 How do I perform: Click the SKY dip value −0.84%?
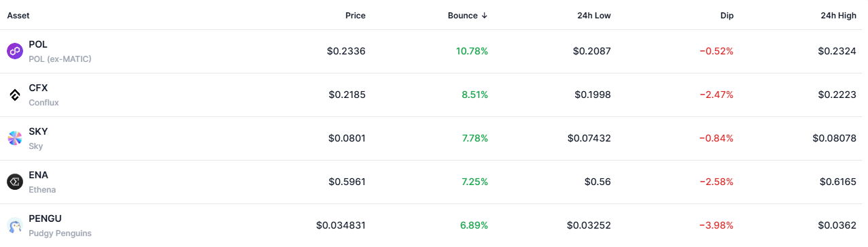click(x=716, y=139)
